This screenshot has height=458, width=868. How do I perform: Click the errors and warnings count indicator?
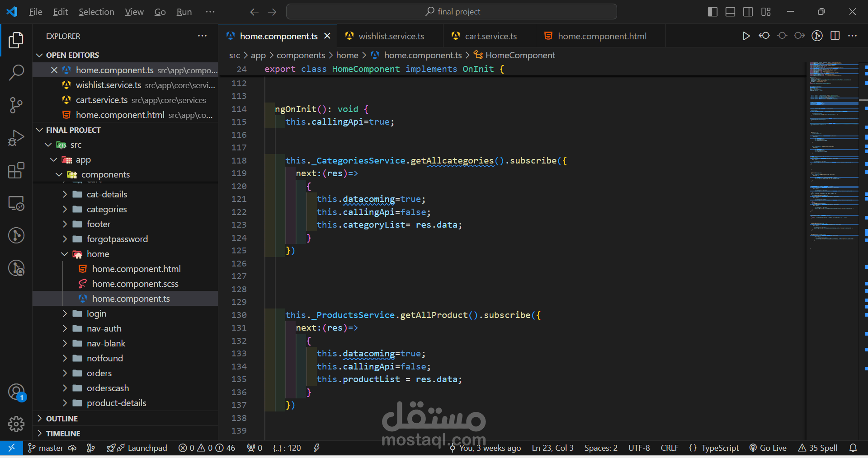(x=207, y=448)
